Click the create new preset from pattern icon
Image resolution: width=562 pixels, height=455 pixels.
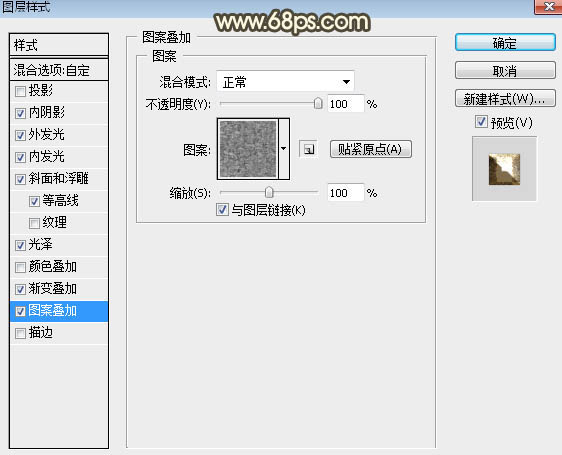coord(308,149)
